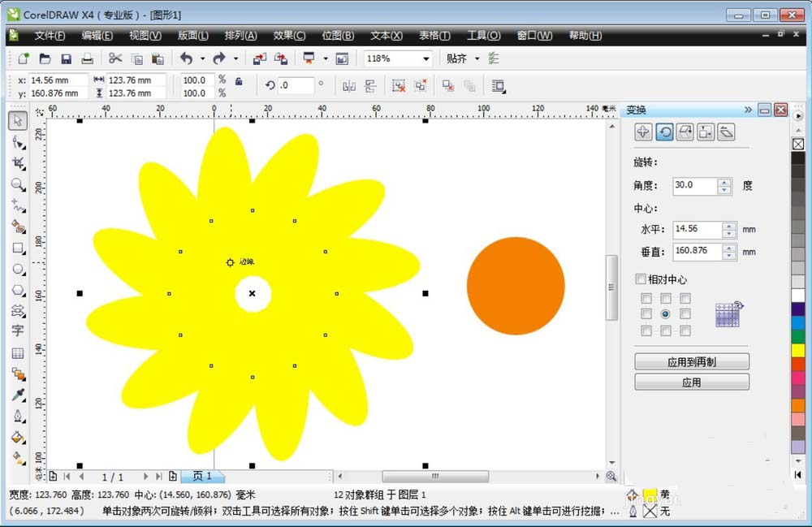
Task: Click the Print icon in toolbar
Action: (x=87, y=58)
